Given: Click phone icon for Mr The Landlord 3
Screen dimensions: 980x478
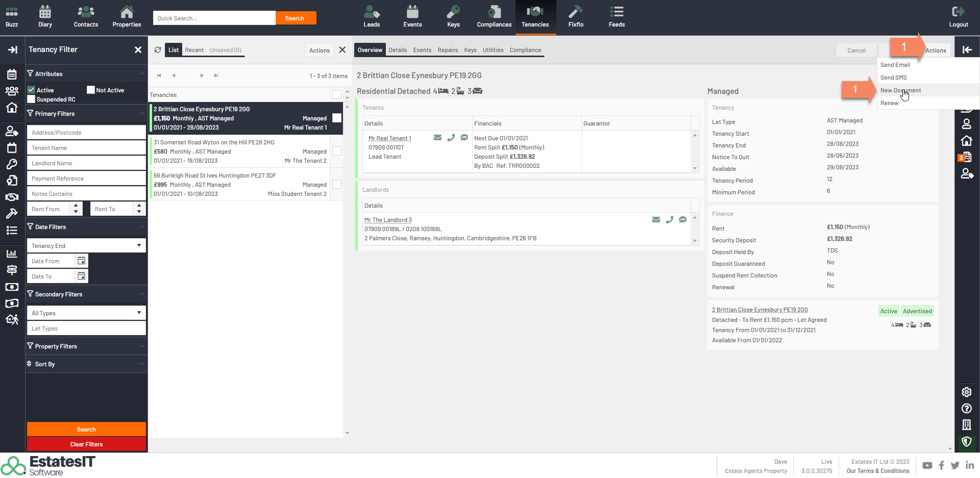Looking at the screenshot, I should point(669,220).
